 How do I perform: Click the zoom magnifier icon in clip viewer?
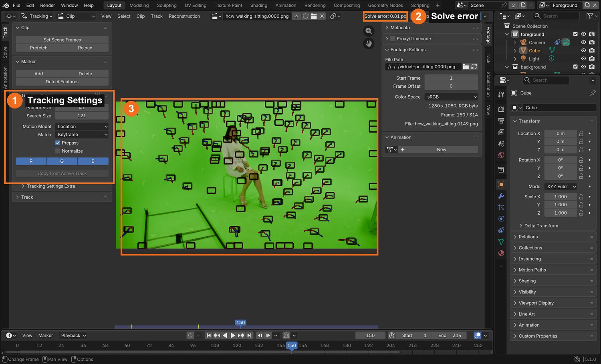pyautogui.click(x=369, y=31)
